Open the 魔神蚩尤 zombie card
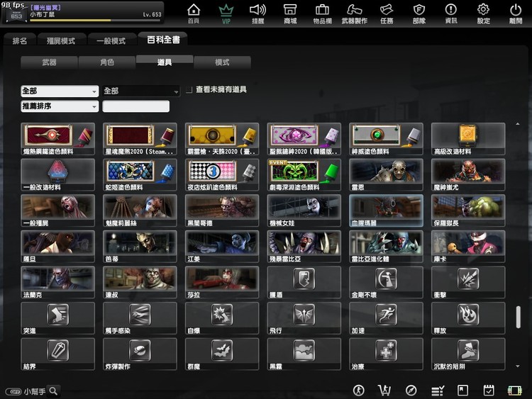This screenshot has width=532, height=399. [468, 175]
